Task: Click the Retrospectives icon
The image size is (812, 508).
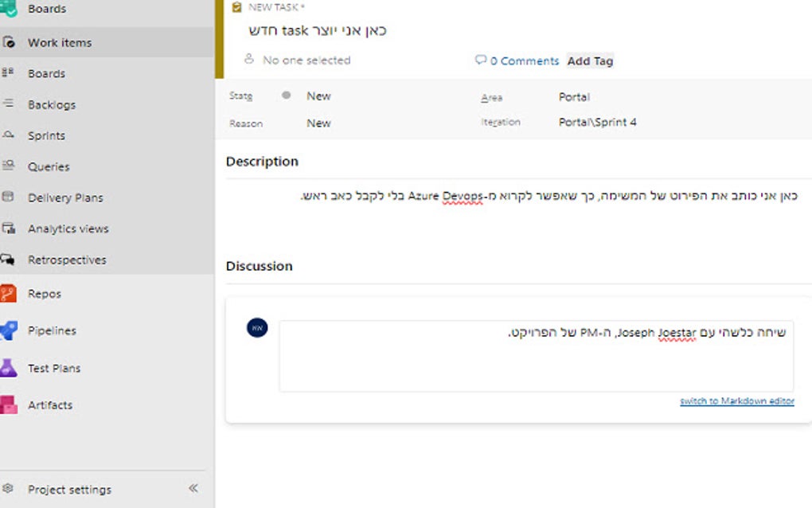Action: (x=9, y=260)
